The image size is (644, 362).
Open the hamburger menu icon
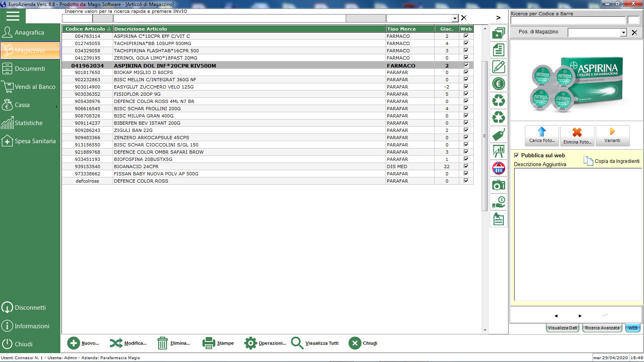coord(12,16)
